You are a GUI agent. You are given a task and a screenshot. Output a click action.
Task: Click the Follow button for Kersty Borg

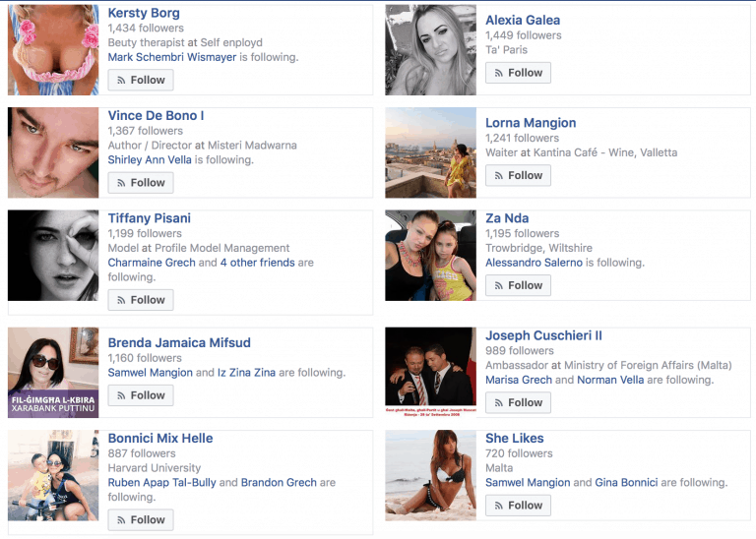pyautogui.click(x=141, y=80)
